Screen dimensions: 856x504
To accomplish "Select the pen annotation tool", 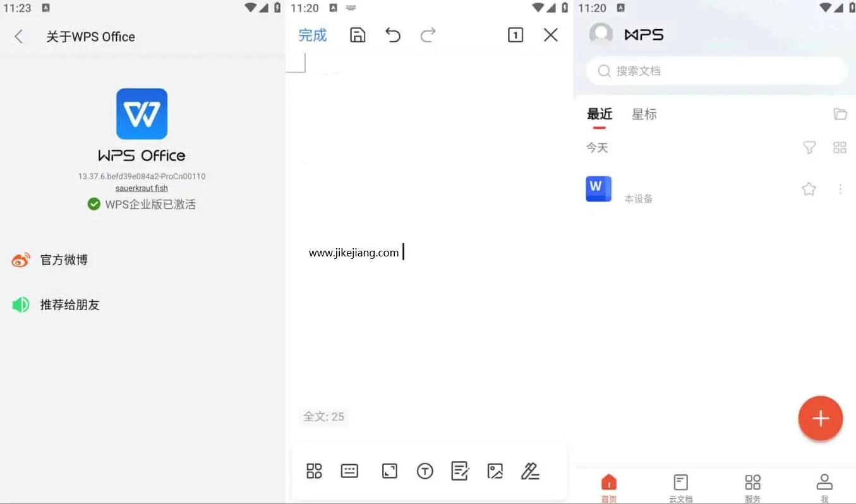I will 530,471.
